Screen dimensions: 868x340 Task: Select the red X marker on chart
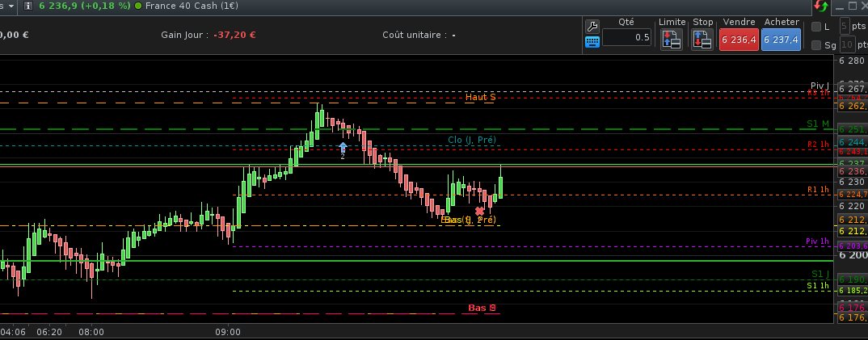tap(479, 211)
